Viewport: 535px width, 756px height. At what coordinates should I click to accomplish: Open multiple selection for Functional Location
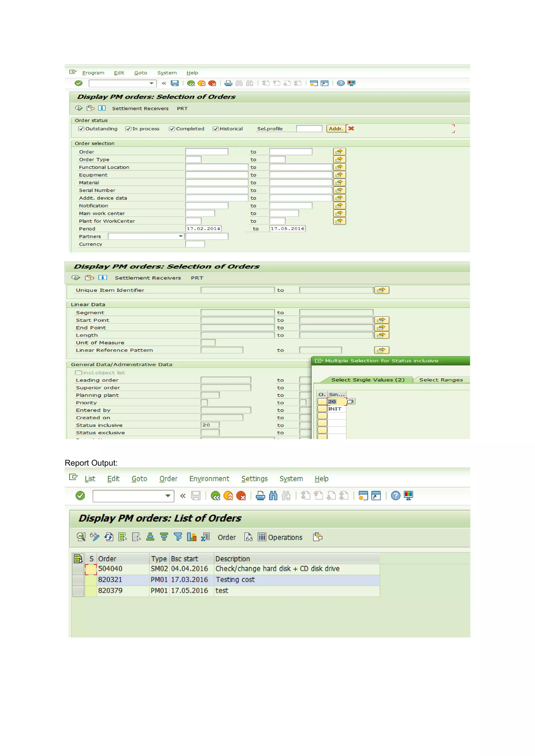339,167
